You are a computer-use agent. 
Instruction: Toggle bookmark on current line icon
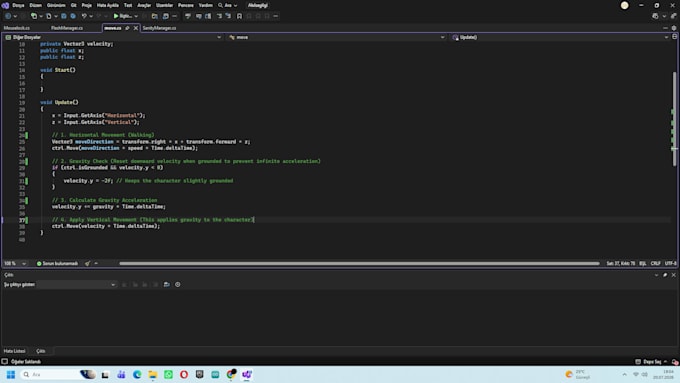239,16
